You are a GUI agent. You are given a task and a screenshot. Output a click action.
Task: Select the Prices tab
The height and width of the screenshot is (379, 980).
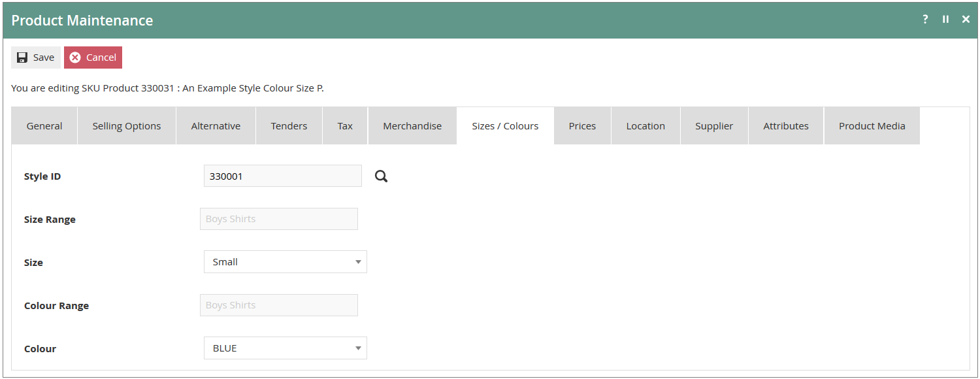(581, 125)
